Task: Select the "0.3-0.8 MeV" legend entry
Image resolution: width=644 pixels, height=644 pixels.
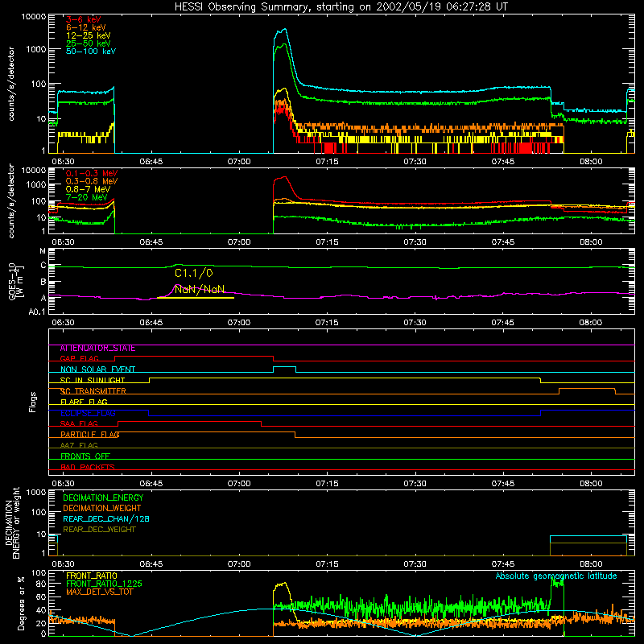Action: [x=92, y=181]
